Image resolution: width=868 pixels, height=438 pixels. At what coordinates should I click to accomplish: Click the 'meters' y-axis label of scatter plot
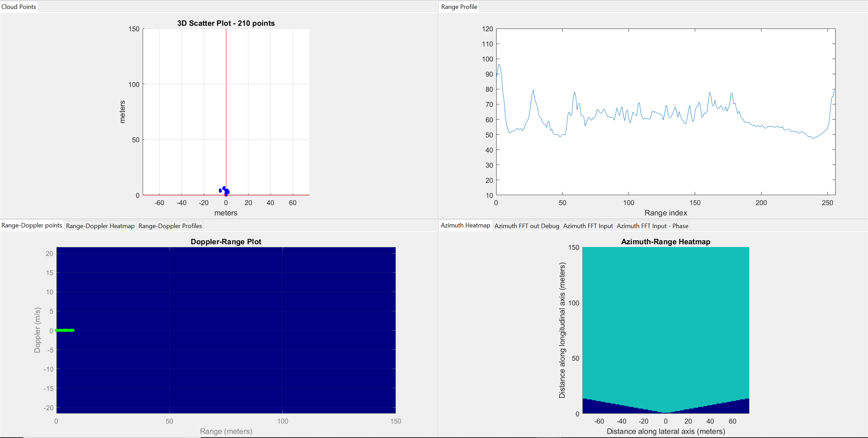(x=122, y=112)
